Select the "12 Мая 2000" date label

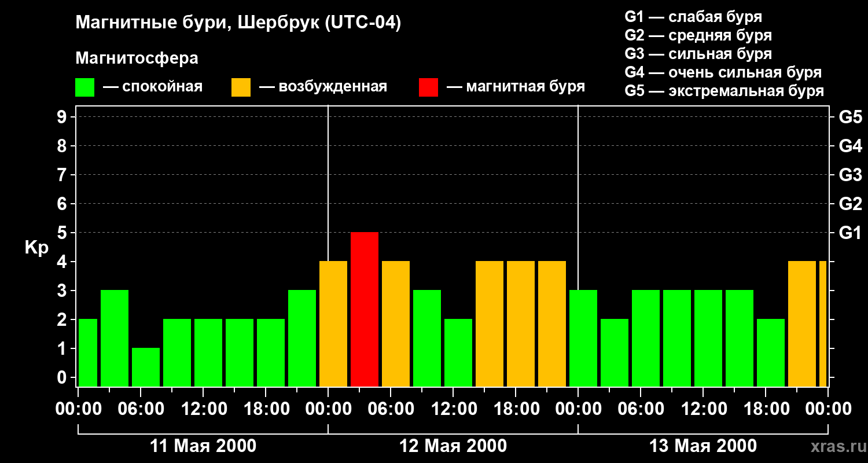point(453,446)
